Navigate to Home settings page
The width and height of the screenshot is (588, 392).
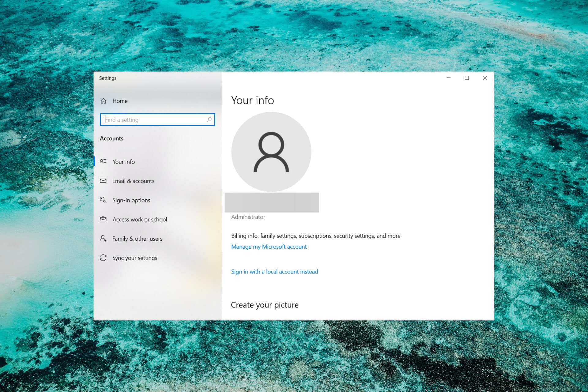point(120,100)
